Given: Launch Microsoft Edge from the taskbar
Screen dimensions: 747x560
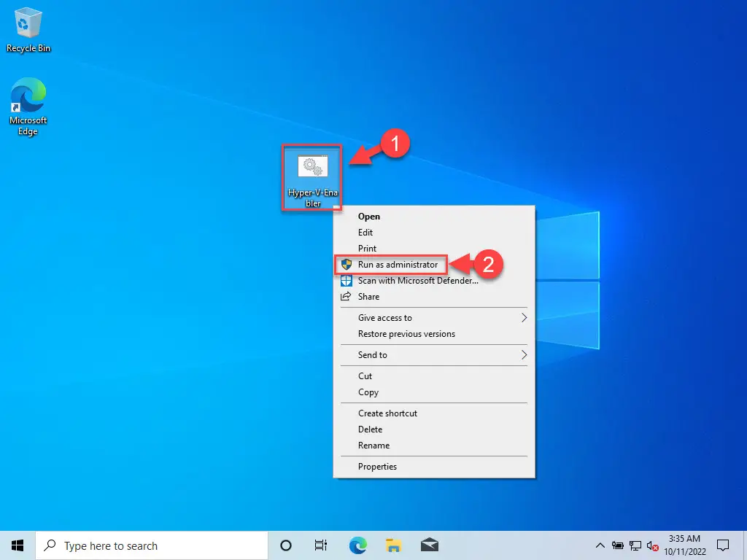Looking at the screenshot, I should tap(357, 545).
